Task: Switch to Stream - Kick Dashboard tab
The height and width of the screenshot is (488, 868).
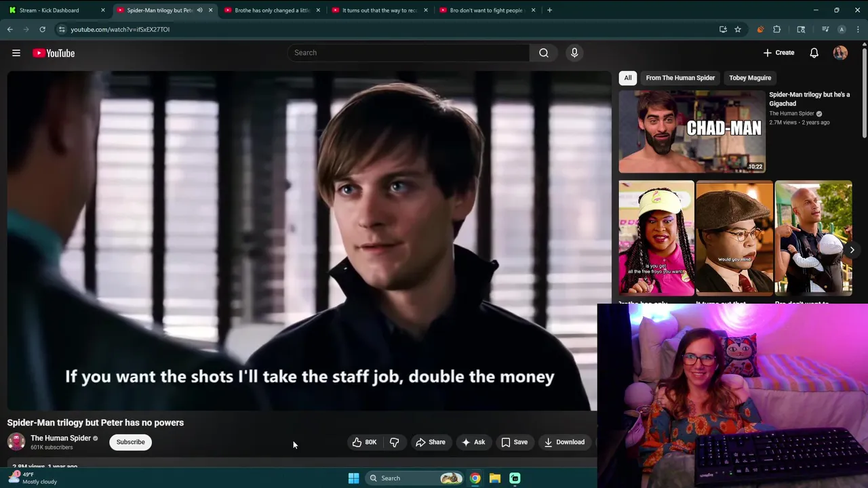Action: coord(56,10)
